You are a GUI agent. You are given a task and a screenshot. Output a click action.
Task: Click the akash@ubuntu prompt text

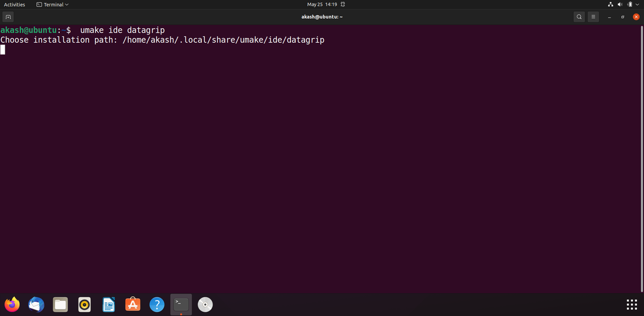point(28,30)
